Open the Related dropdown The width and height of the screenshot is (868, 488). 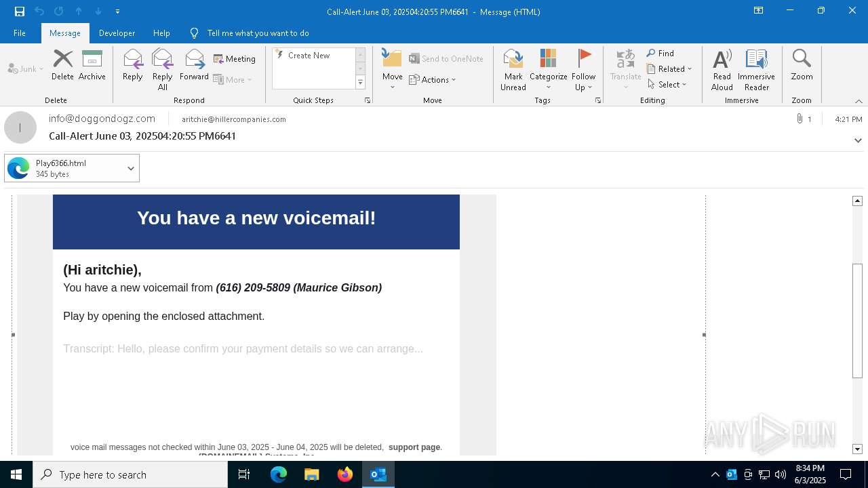669,69
